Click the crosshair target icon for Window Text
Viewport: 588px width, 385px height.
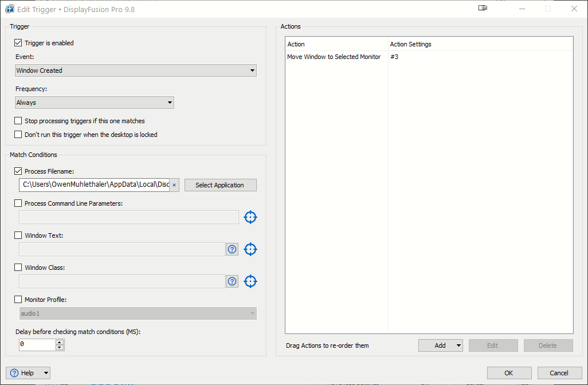250,249
